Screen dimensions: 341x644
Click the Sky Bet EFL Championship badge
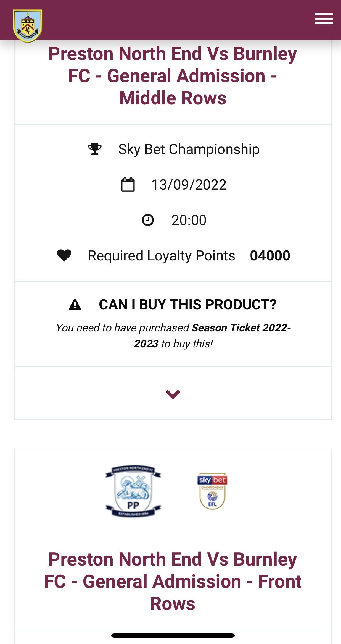click(212, 491)
